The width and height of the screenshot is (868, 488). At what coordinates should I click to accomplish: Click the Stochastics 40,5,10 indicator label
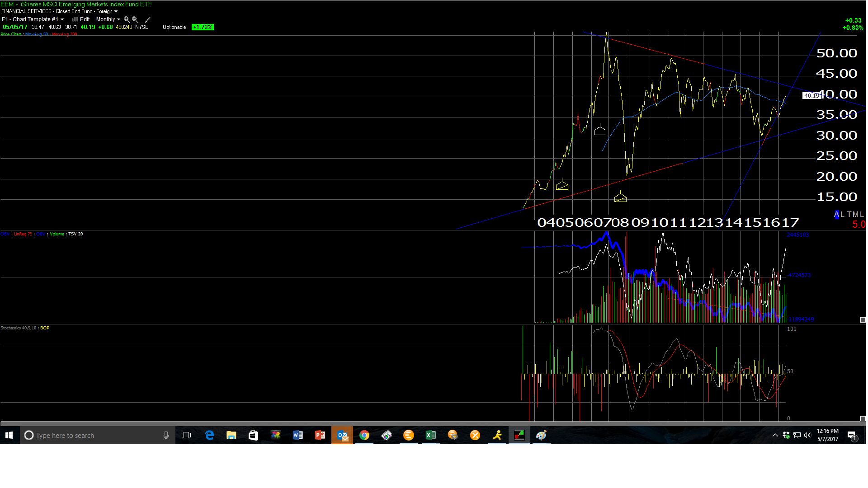click(18, 328)
